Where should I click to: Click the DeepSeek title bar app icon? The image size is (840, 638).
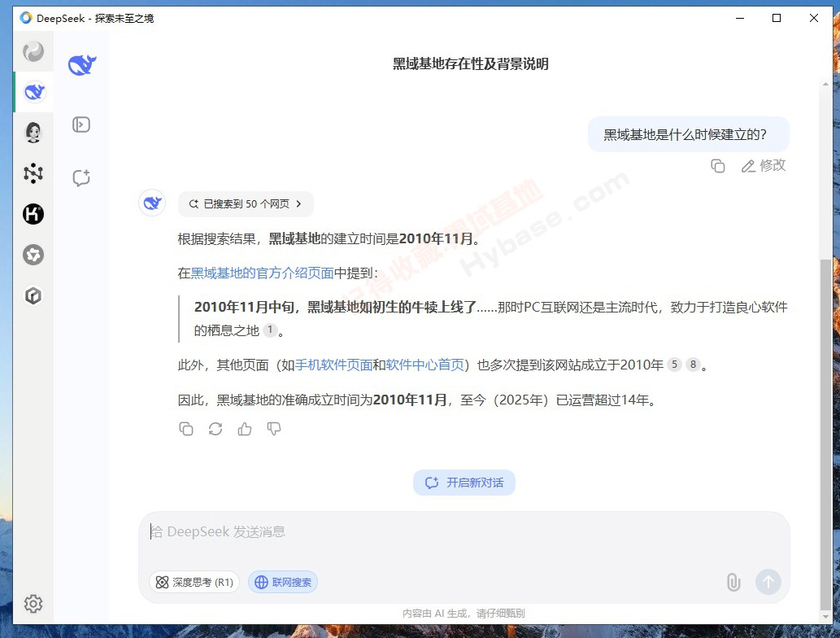click(x=26, y=18)
